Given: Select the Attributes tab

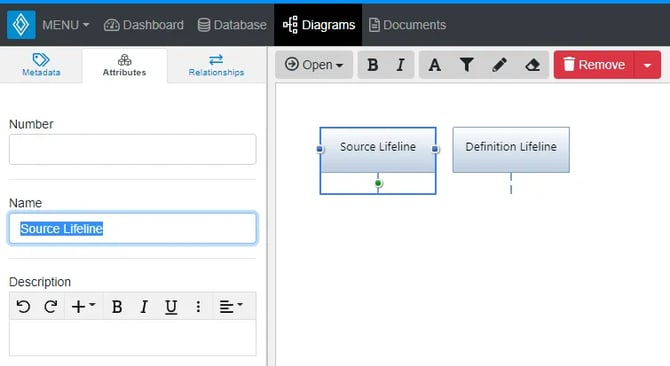Looking at the screenshot, I should click(124, 65).
